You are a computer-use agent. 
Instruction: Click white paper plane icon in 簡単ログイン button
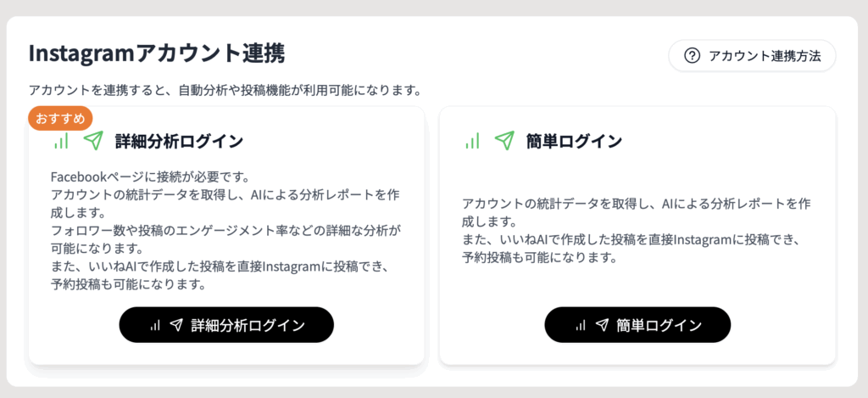tap(602, 325)
